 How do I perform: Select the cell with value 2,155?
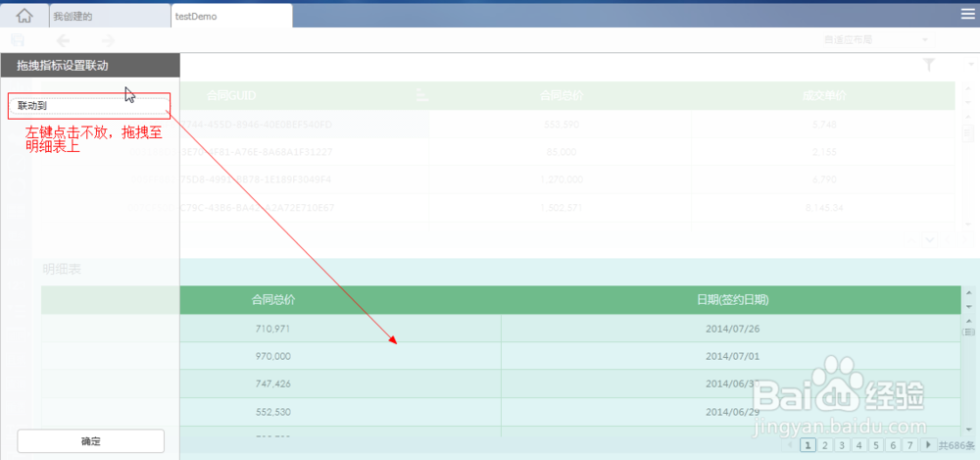(x=824, y=151)
